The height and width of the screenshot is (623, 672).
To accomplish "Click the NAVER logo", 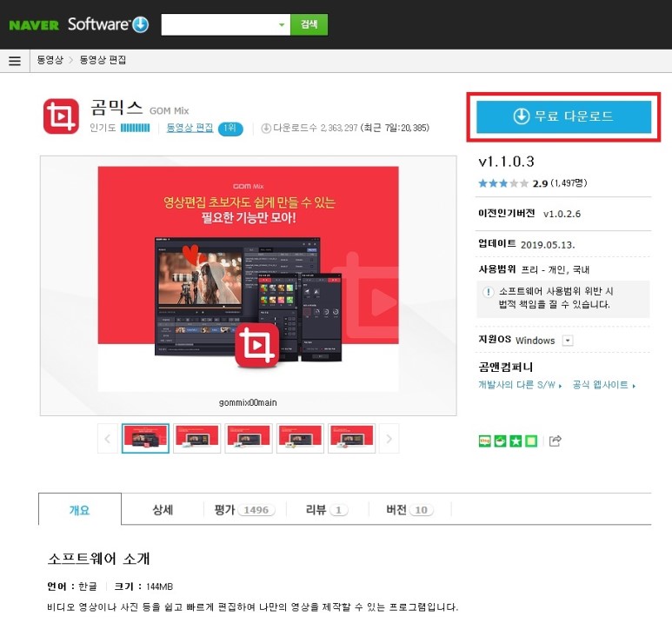I will tap(34, 25).
